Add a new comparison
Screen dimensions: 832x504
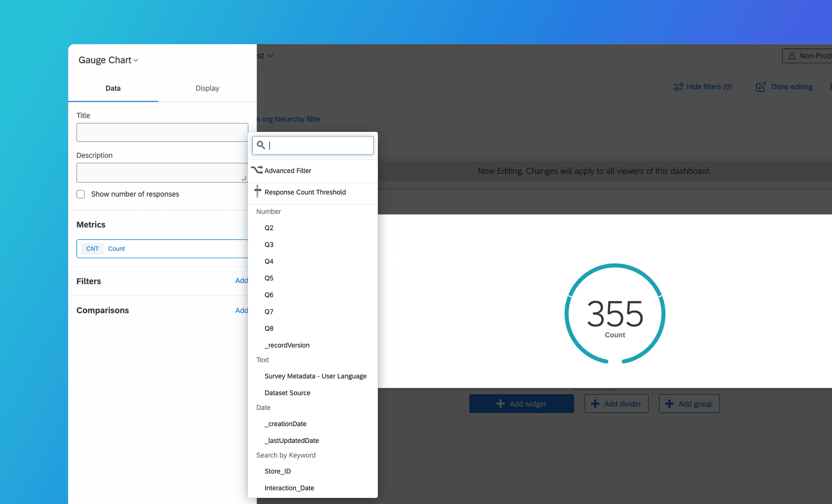click(x=241, y=310)
